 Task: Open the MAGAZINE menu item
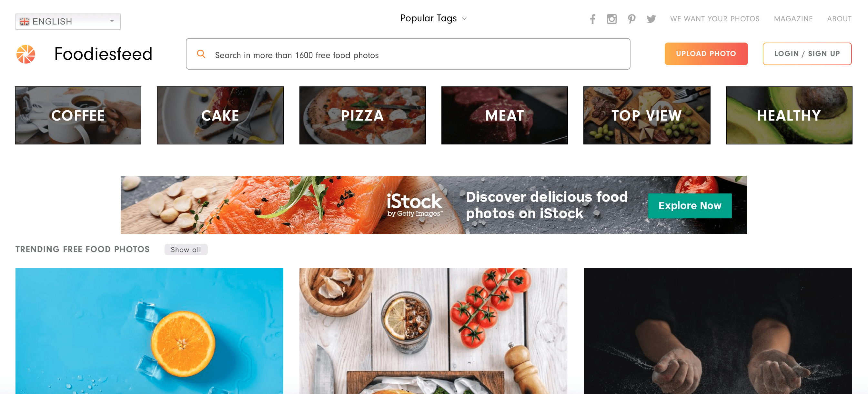(x=793, y=19)
